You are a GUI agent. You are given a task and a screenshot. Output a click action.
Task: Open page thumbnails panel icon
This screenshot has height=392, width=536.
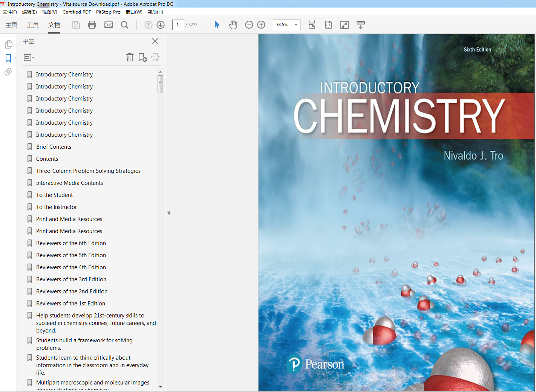coord(9,44)
